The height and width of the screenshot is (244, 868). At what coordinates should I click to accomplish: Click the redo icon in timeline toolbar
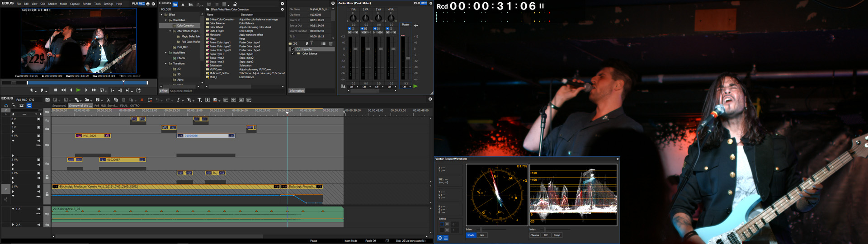pos(168,100)
